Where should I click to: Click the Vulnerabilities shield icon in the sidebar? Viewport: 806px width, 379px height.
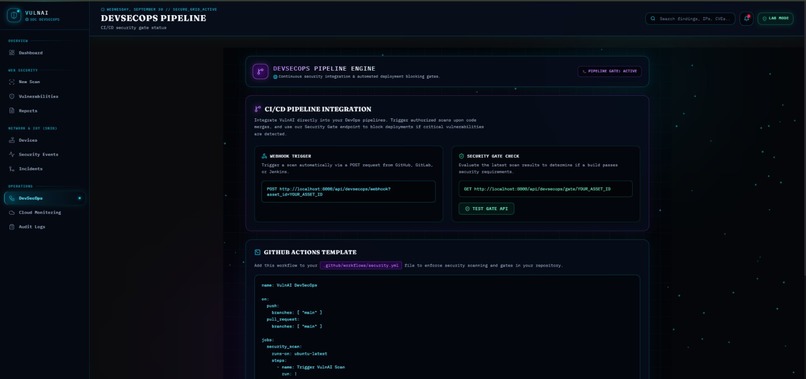pyautogui.click(x=12, y=96)
